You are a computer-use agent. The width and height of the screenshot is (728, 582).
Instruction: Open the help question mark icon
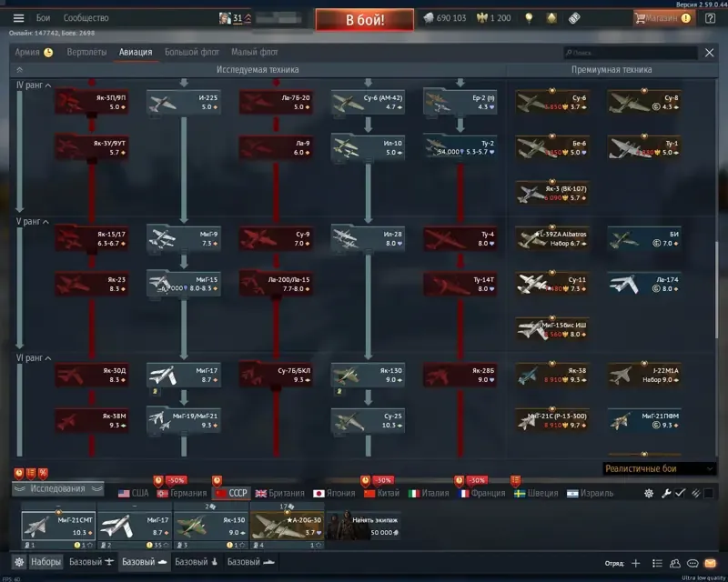[x=710, y=18]
